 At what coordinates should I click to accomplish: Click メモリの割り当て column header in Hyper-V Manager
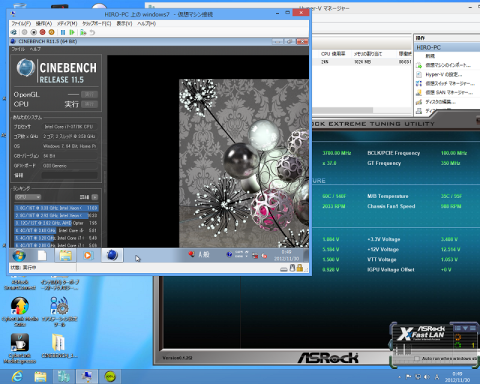click(368, 54)
